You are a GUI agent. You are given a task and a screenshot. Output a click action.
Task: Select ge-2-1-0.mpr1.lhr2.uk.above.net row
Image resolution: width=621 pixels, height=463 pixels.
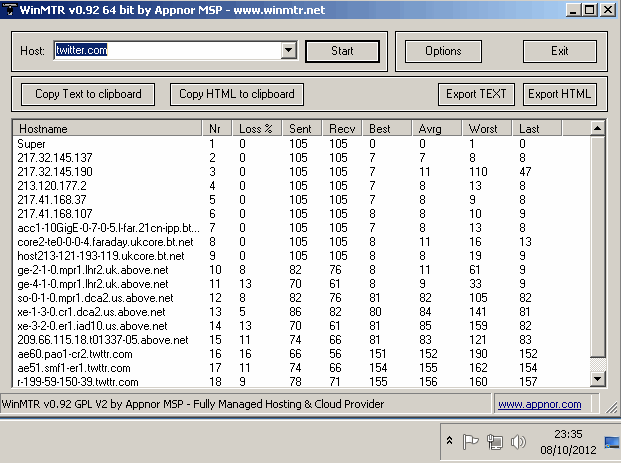coord(302,270)
